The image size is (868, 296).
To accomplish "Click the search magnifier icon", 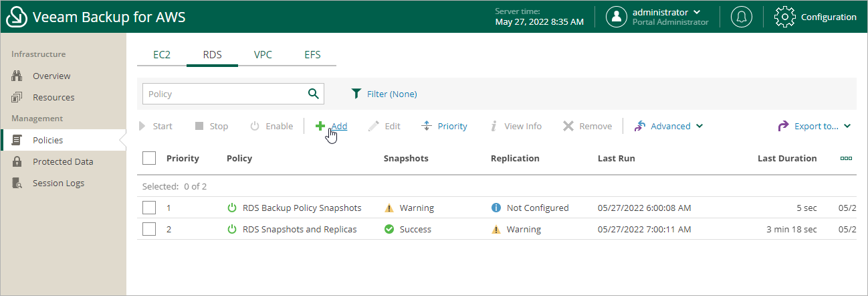I will click(313, 94).
